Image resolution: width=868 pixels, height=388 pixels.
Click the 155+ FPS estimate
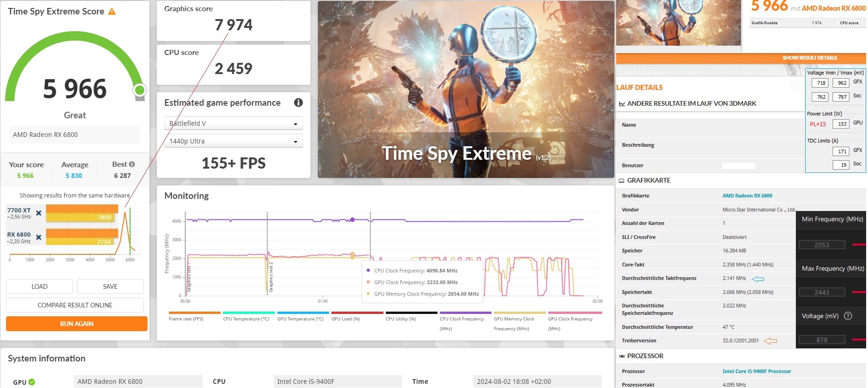pyautogui.click(x=234, y=163)
